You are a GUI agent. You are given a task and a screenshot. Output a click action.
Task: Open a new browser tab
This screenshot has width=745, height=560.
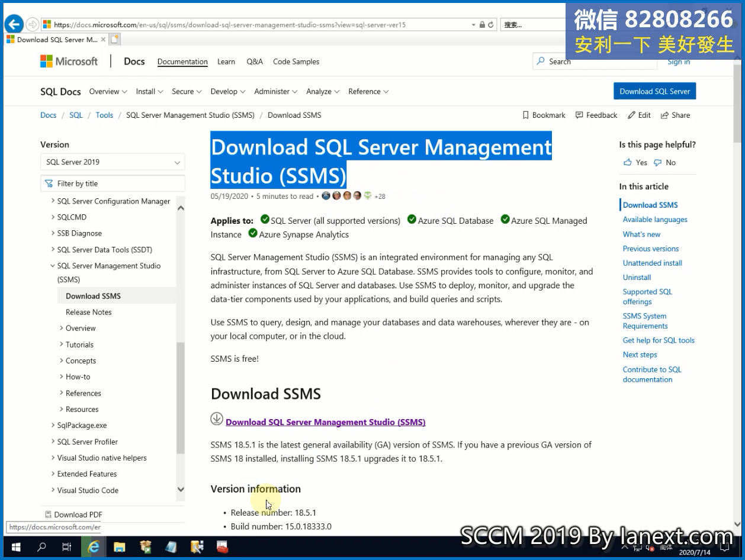(x=114, y=40)
